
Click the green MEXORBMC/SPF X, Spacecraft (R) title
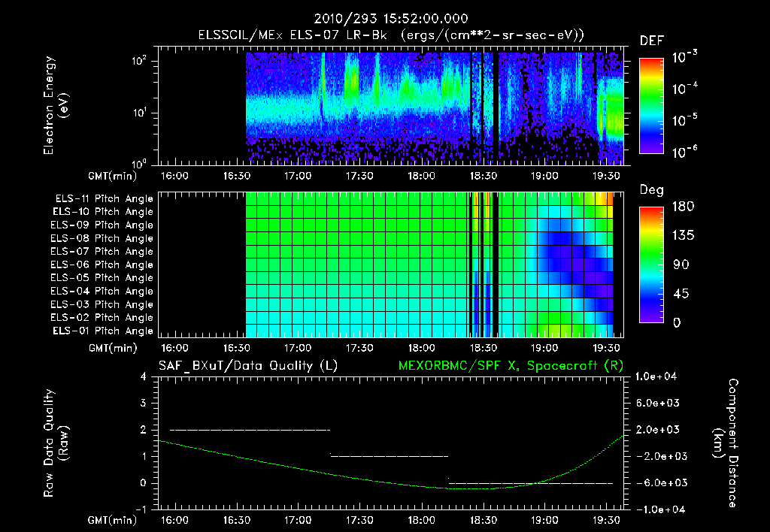[511, 366]
